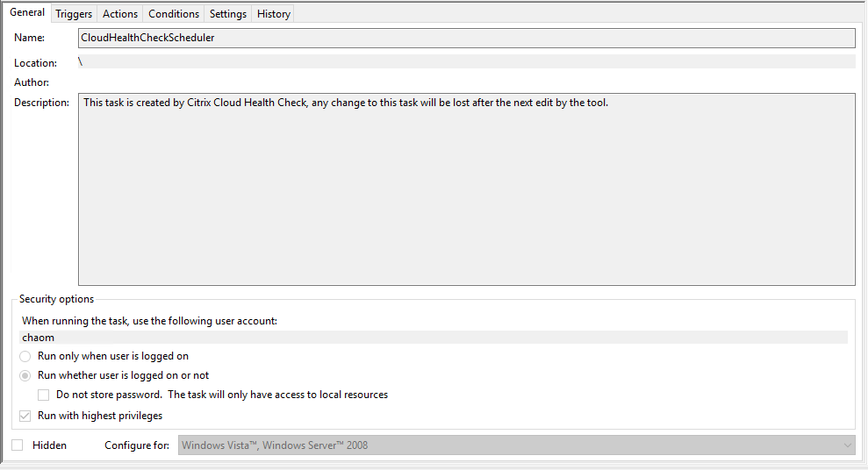
Task: Click the CloudHealthCheckScheduler name field
Action: coord(466,38)
